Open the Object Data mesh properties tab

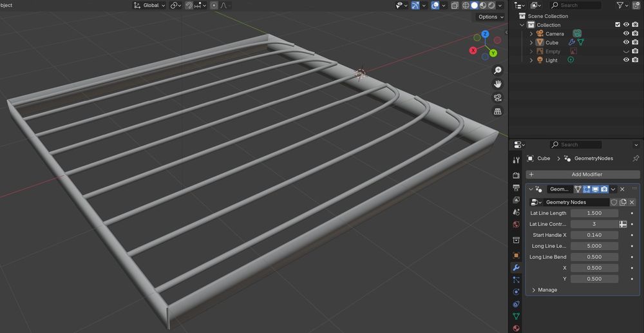(x=516, y=316)
